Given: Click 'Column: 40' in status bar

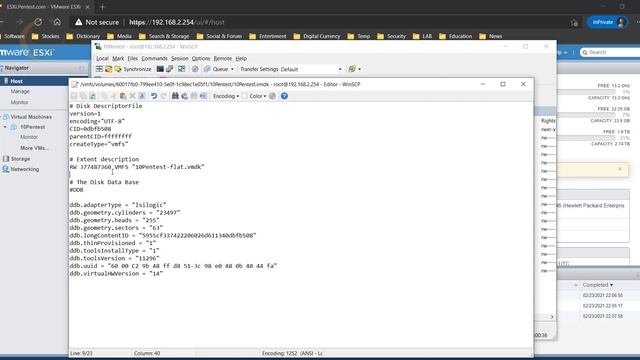Looking at the screenshot, I should tap(147, 353).
